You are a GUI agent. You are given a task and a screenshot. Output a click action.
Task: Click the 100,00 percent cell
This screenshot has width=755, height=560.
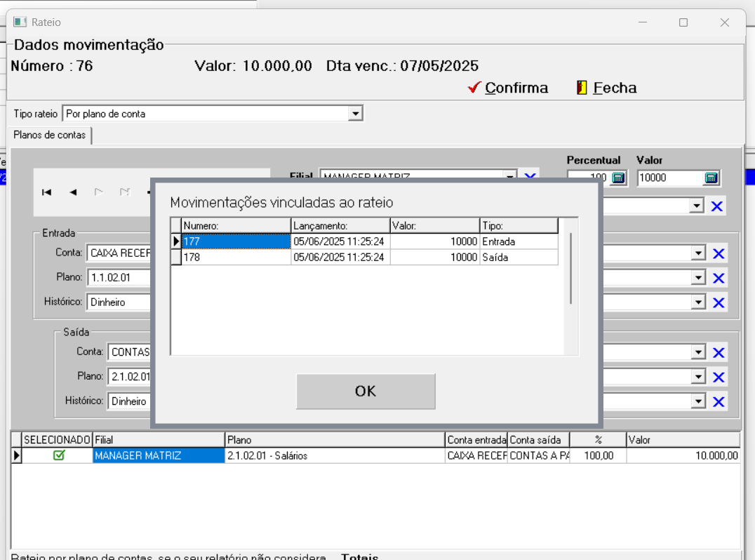click(598, 455)
